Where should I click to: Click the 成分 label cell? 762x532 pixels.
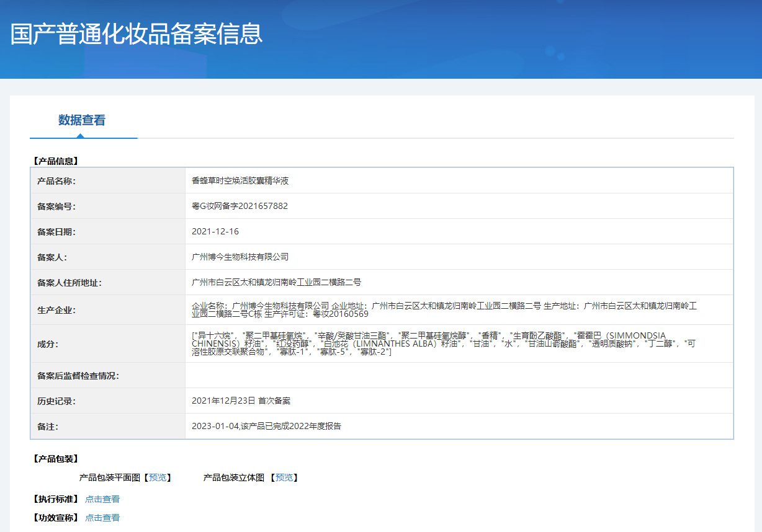[x=108, y=344]
